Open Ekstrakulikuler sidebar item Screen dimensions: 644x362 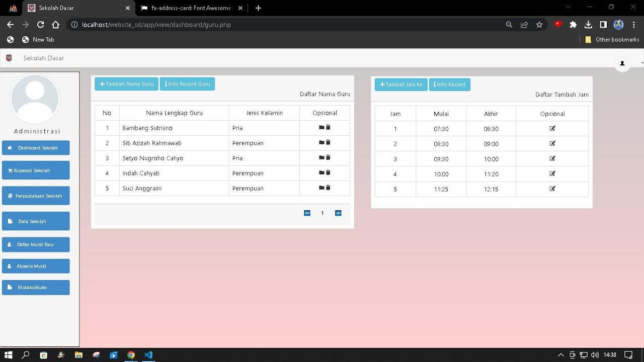point(36,288)
